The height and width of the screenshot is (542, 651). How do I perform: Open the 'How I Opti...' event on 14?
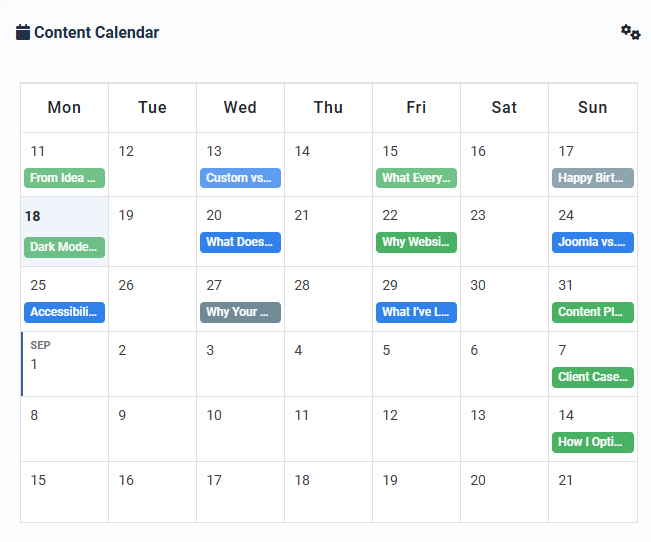pos(592,442)
